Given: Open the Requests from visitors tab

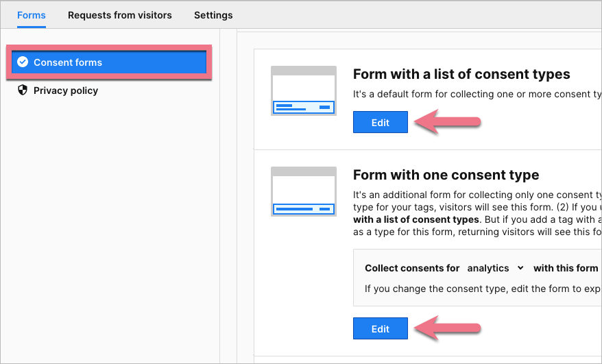Looking at the screenshot, I should pos(120,14).
